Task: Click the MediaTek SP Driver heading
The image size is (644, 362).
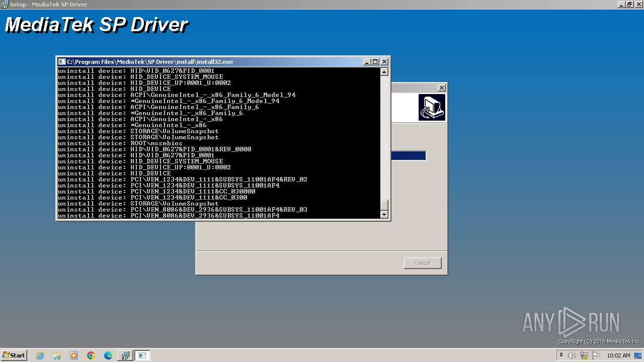Action: coord(96,25)
